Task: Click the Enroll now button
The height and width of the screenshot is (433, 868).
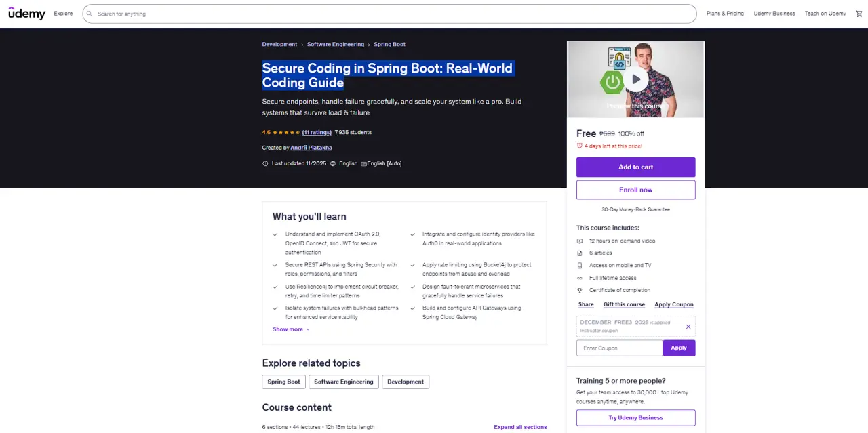Action: click(635, 190)
